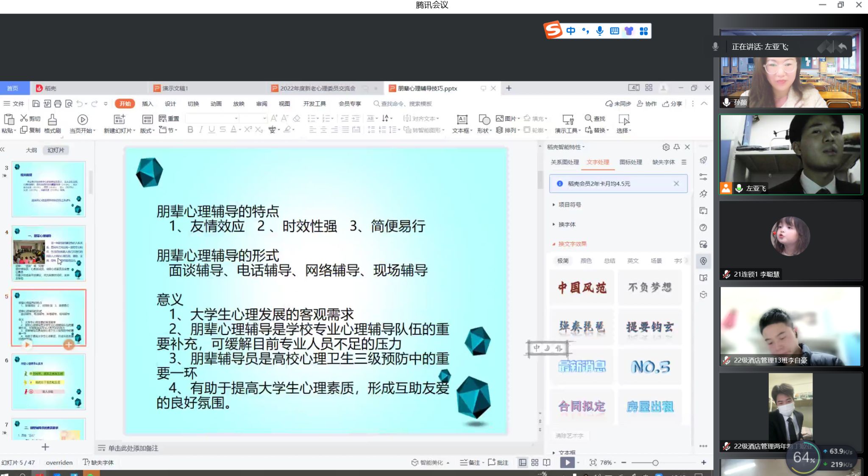Image resolution: width=868 pixels, height=476 pixels.
Task: Expand the 项目符号 section
Action: pyautogui.click(x=569, y=204)
